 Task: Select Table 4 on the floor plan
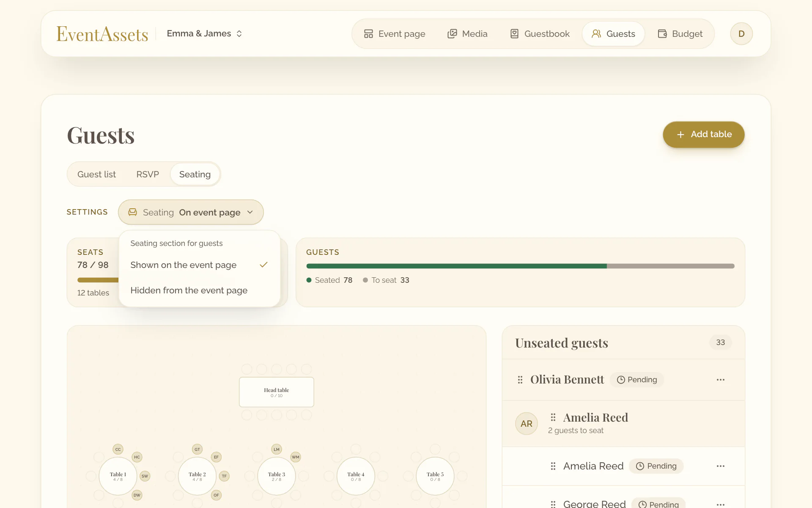356,476
